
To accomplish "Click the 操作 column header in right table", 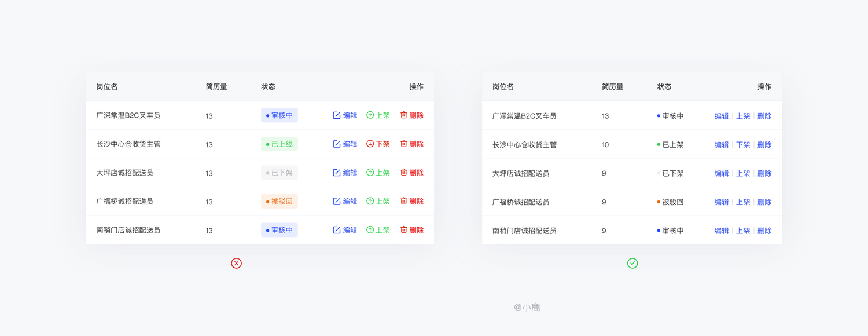I will (x=764, y=86).
